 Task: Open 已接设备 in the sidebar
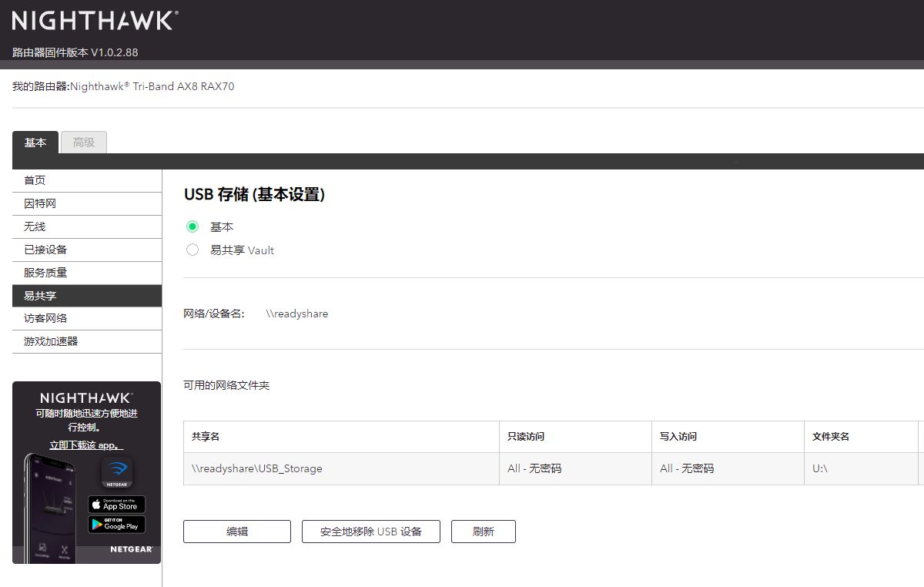point(87,250)
